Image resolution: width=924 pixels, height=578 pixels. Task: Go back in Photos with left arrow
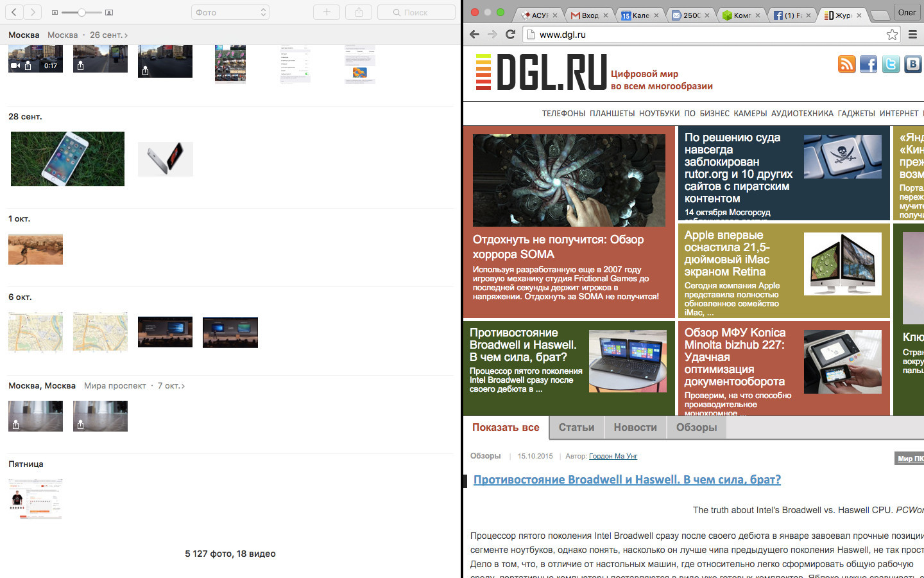point(14,12)
